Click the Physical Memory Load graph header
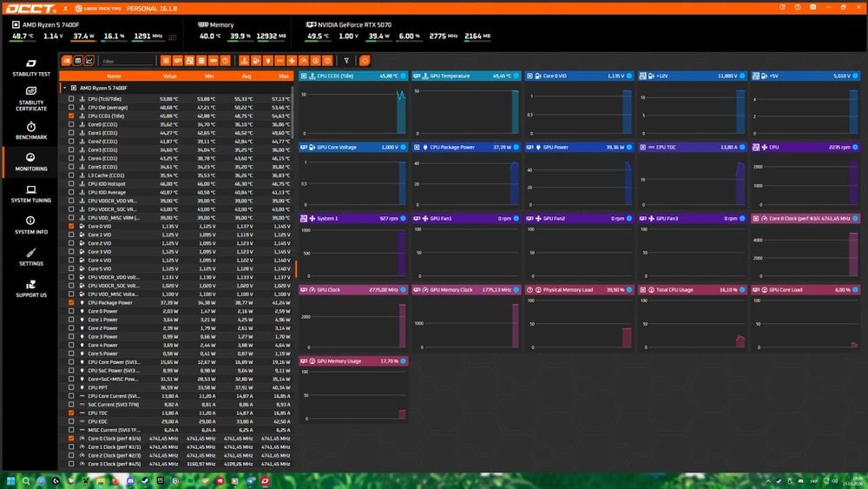 click(579, 289)
